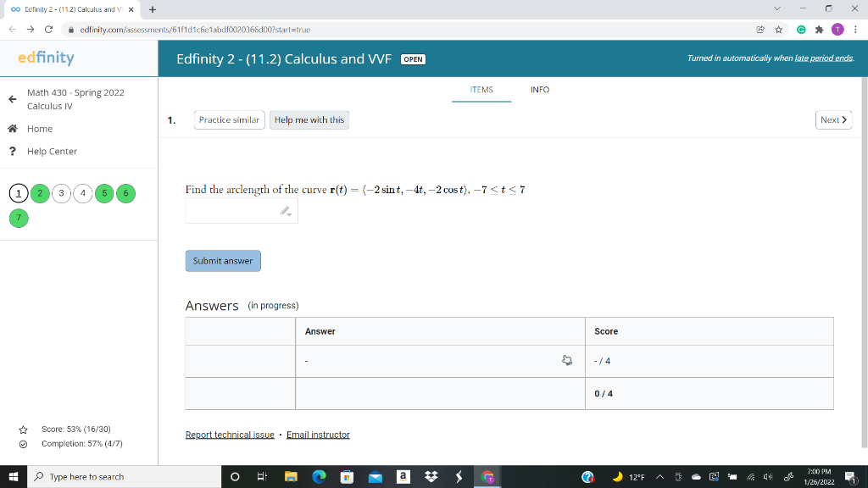
Task: Click the green question 2 circle
Action: 40,193
